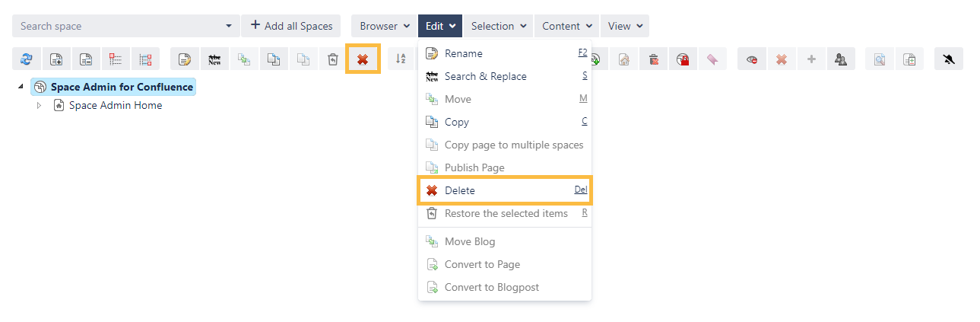The image size is (980, 322).
Task: Open the Browser dropdown menu
Action: coord(385,26)
